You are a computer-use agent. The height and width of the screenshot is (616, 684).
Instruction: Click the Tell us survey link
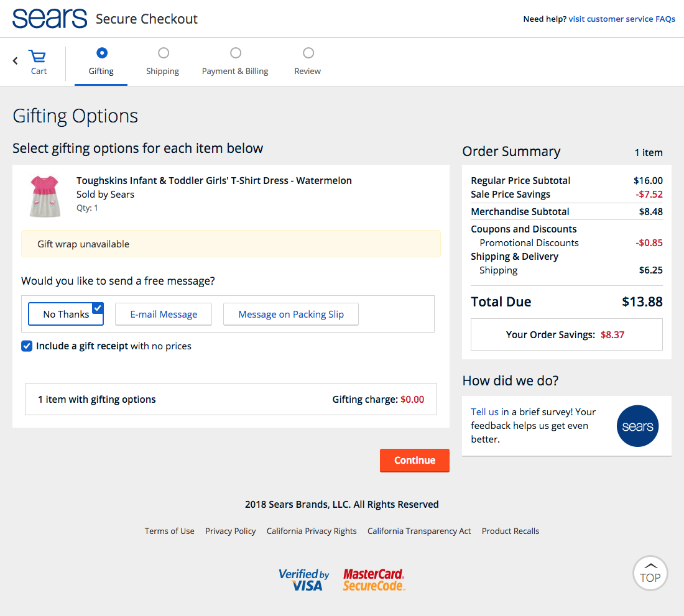tap(484, 411)
